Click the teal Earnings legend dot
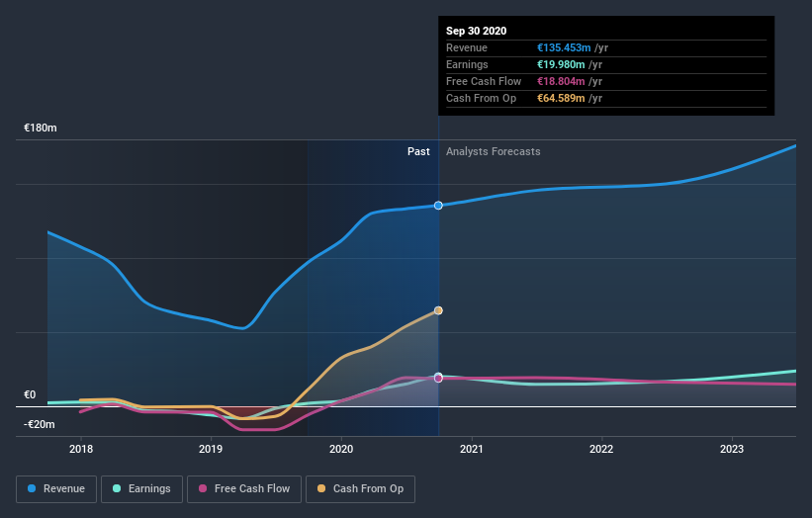This screenshot has height=518, width=812. pos(117,488)
